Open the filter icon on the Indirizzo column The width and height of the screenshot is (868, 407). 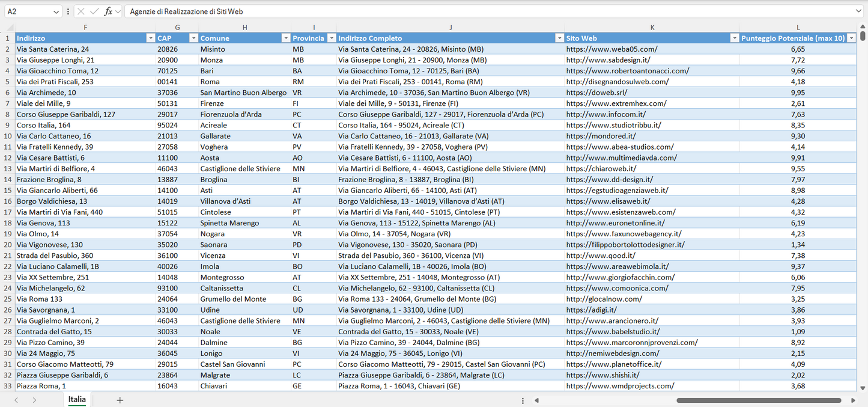coord(151,38)
